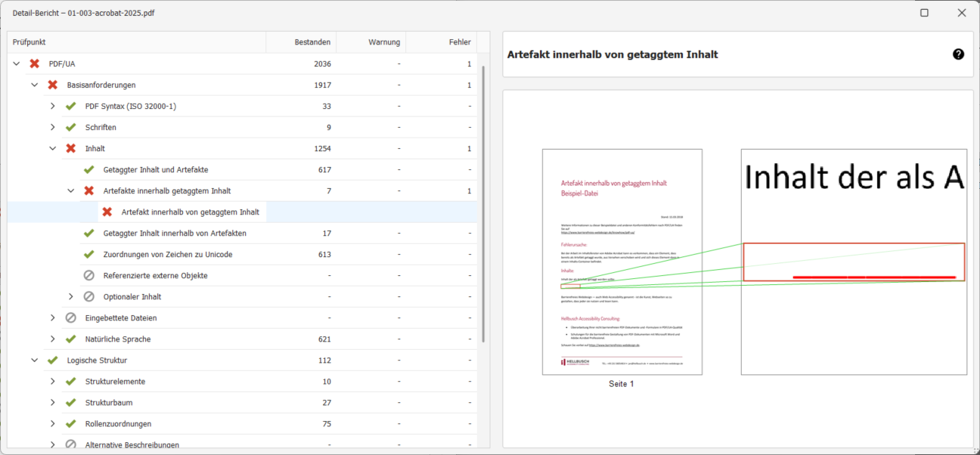
Task: Click red X icon beside Inhalt
Action: [x=71, y=149]
